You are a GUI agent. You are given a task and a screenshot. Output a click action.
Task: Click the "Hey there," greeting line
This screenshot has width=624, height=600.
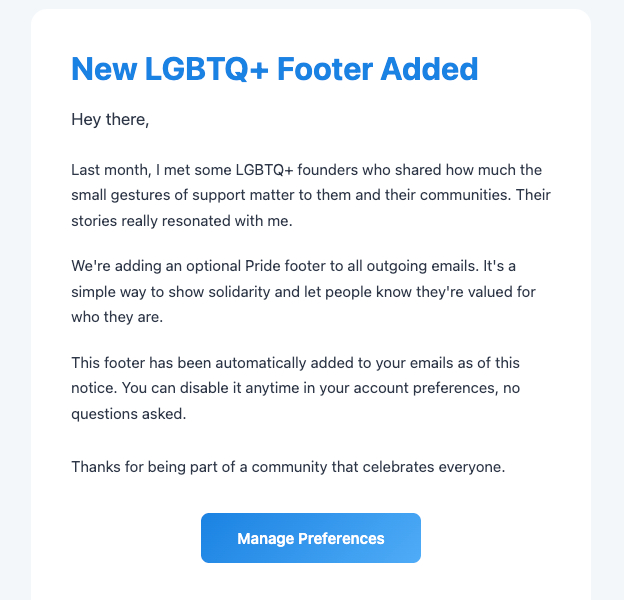pyautogui.click(x=110, y=121)
